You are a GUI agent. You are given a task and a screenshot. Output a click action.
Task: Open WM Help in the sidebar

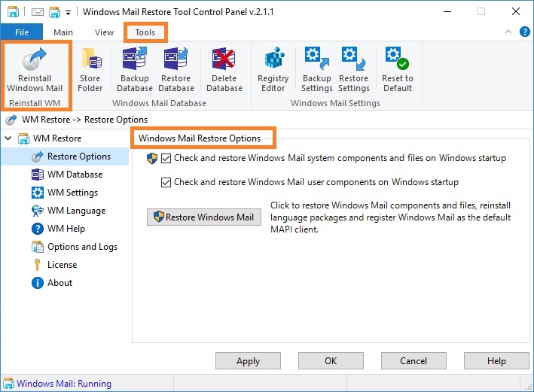tap(58, 229)
